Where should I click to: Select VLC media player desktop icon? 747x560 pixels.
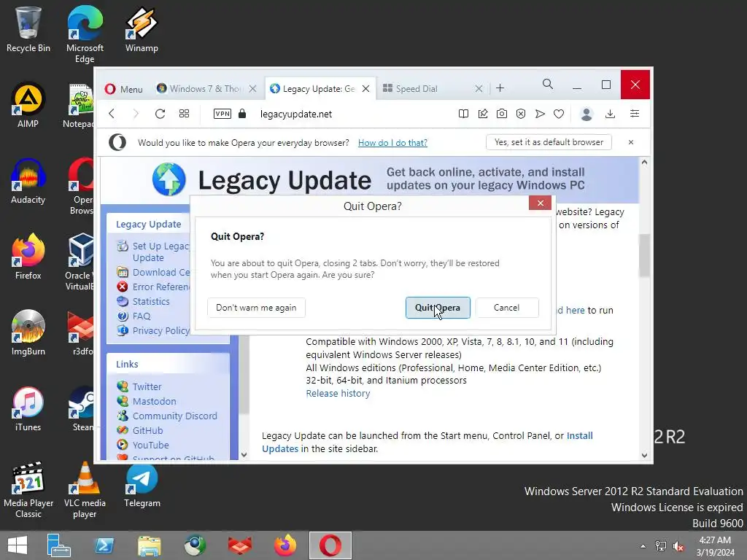(x=85, y=491)
